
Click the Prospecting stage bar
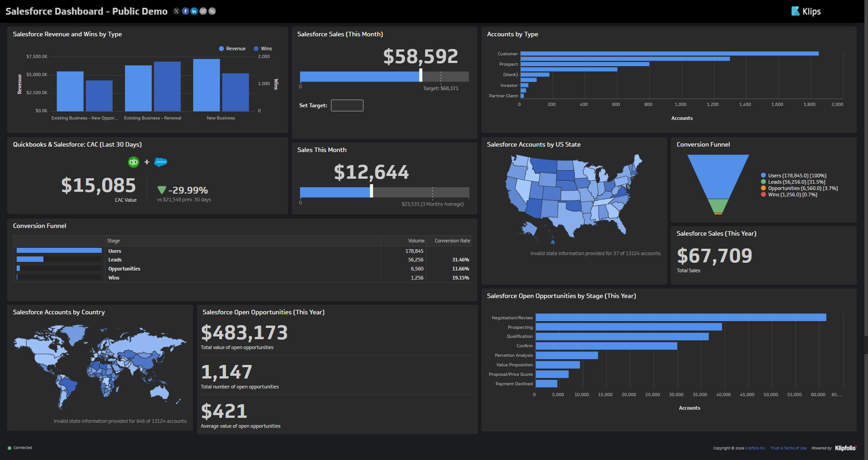tap(629, 327)
